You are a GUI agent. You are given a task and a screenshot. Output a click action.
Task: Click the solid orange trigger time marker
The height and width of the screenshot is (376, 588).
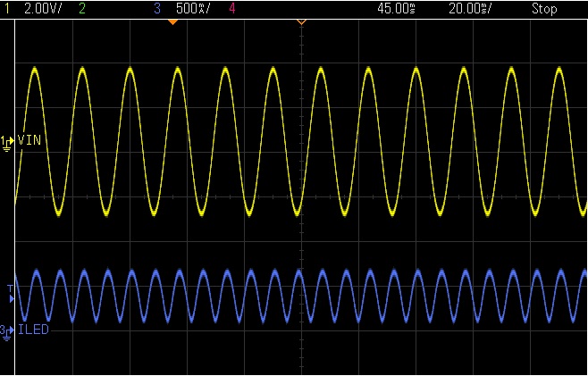pos(172,22)
